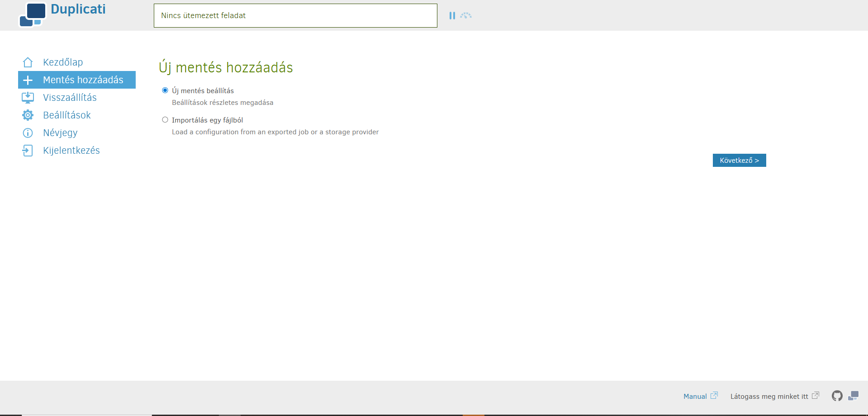Screen dimensions: 868x416
Task: Select the Új mentés beállítás radio button
Action: point(165,90)
